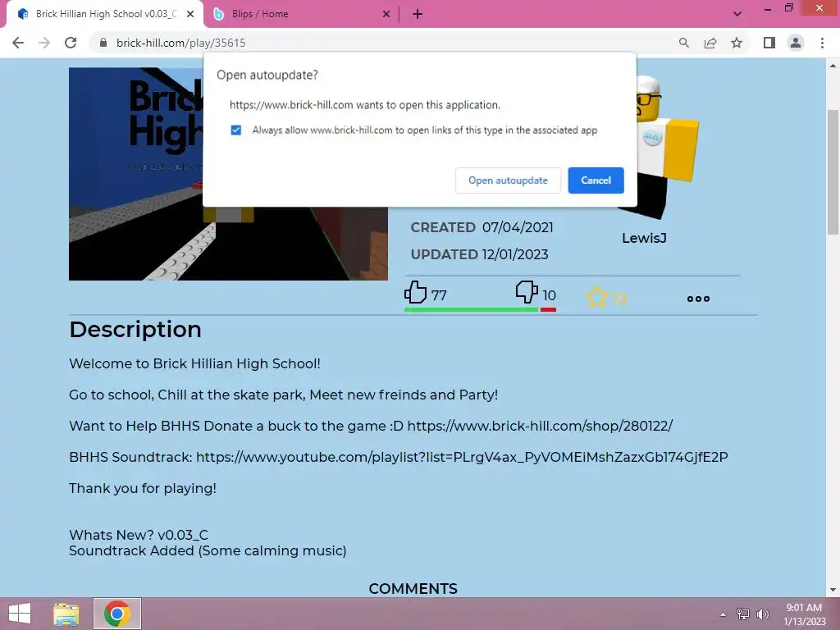840x630 pixels.
Task: Click the "COMMENTS" heading
Action: click(413, 589)
